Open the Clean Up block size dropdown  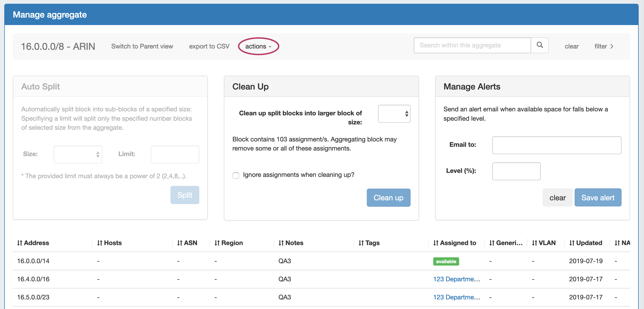(394, 114)
